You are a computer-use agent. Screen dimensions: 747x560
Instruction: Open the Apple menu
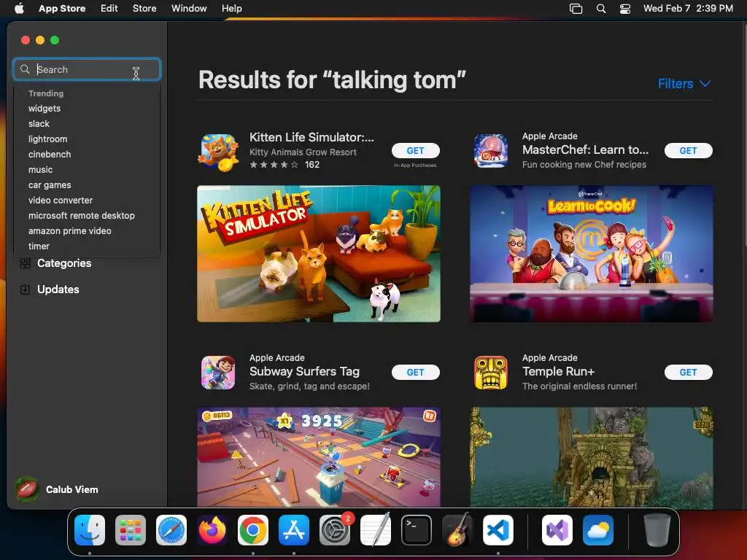(19, 8)
